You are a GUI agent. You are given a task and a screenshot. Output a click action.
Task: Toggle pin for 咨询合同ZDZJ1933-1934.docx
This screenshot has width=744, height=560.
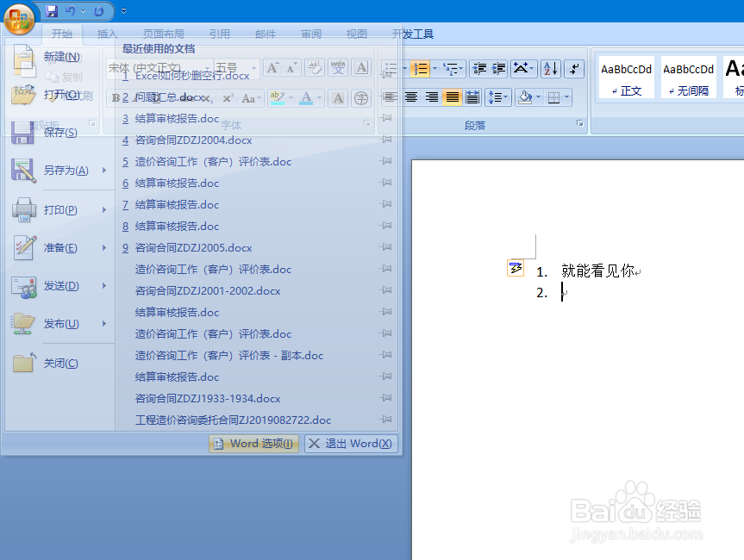click(387, 398)
